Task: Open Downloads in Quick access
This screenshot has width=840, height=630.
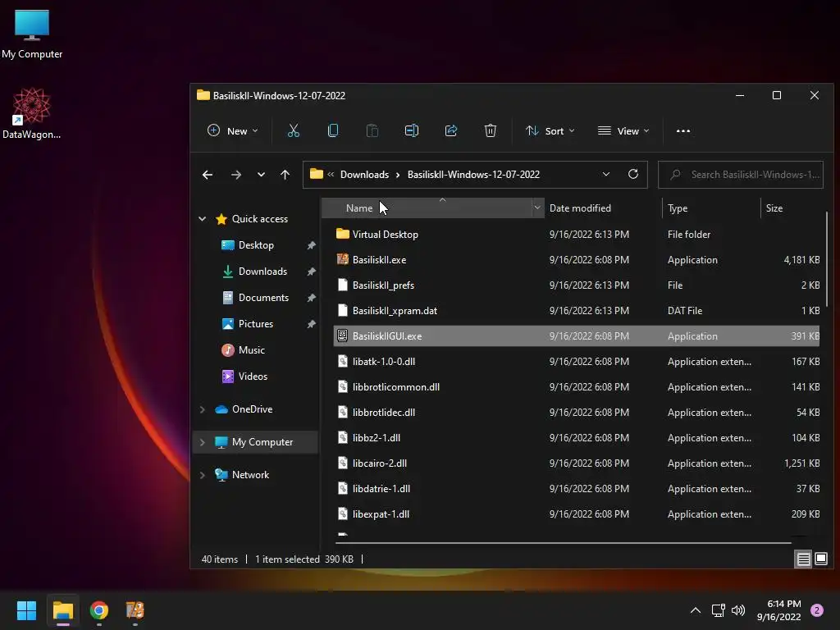Action: click(262, 271)
